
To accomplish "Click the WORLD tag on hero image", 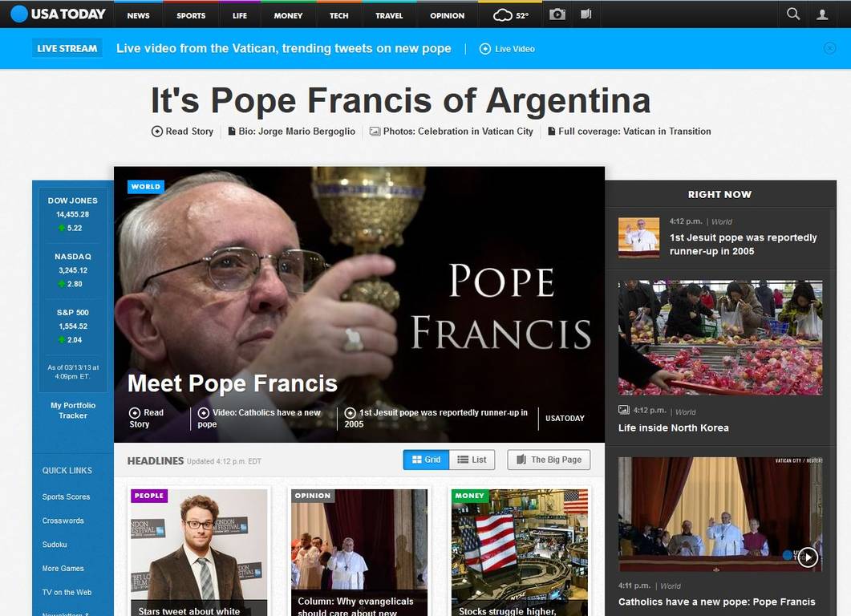I will (146, 187).
